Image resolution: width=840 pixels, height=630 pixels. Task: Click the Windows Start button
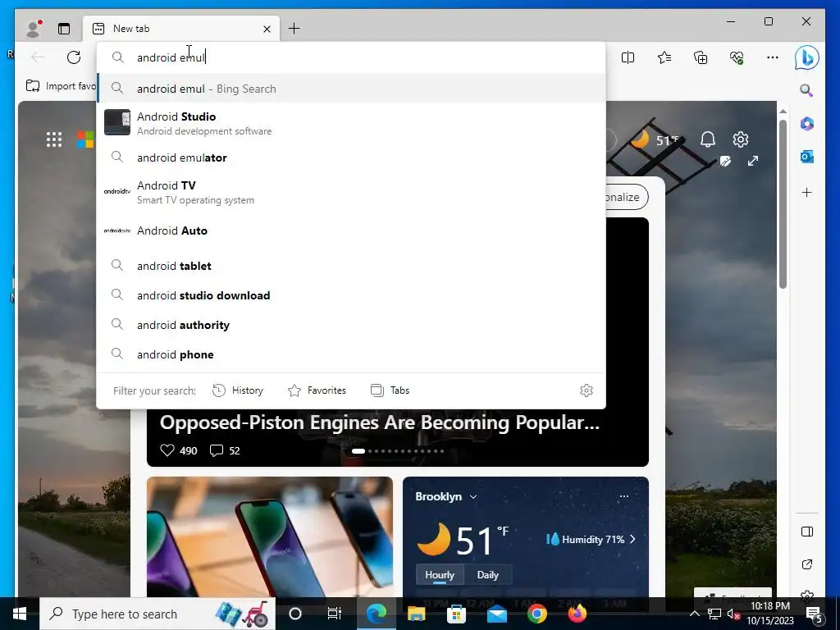20,614
